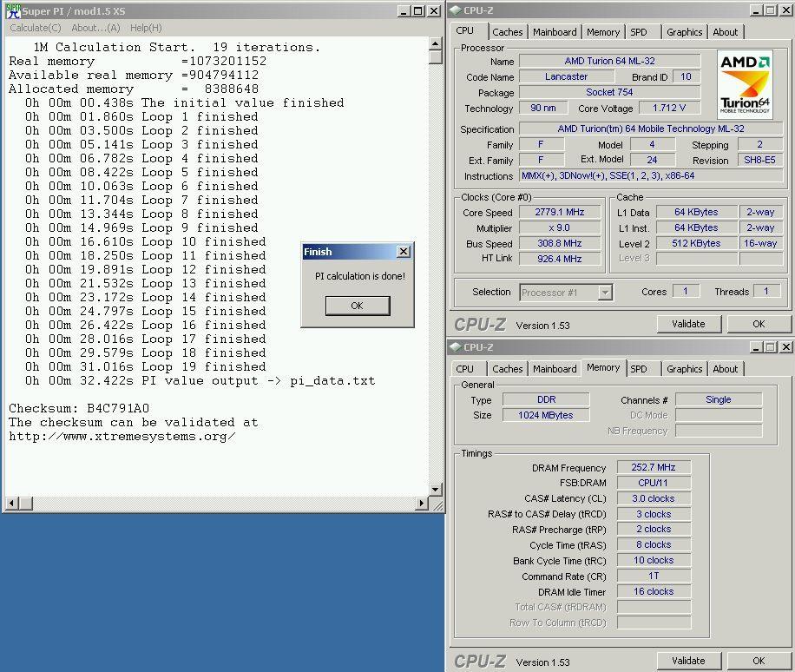Click the Super PI scroll left arrow
Image resolution: width=795 pixels, height=672 pixels.
point(12,503)
